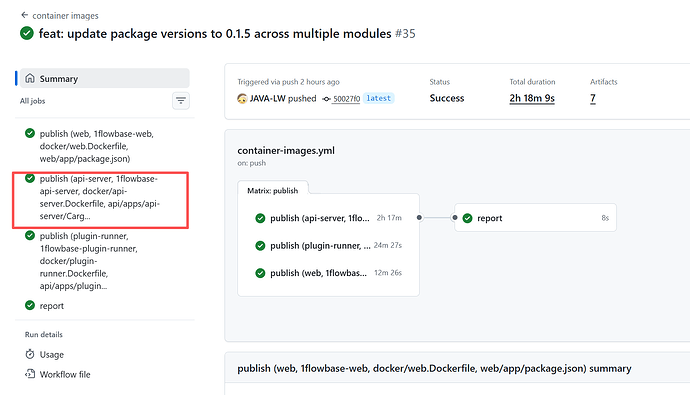Click the Success status text
Screen dimensions: 690x395
447,98
